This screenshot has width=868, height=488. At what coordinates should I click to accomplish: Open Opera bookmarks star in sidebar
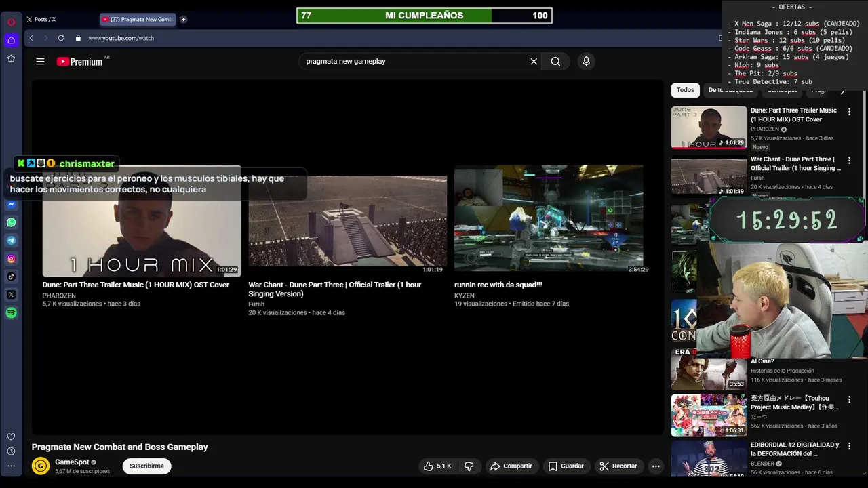pos(12,58)
